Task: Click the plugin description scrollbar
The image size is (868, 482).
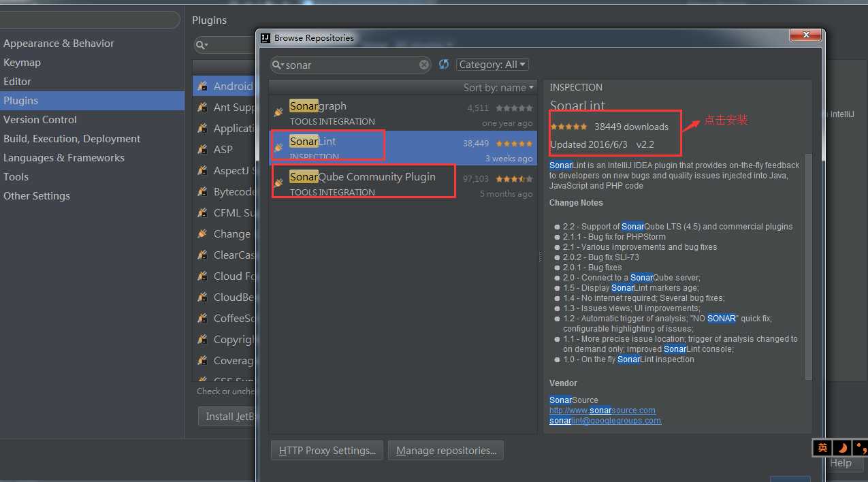Action: pyautogui.click(x=809, y=266)
